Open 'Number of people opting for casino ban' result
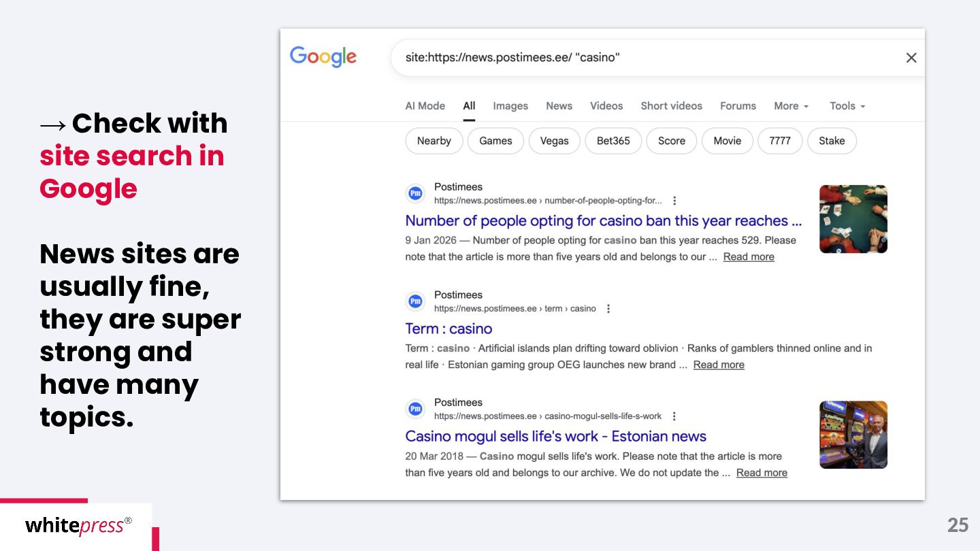 tap(604, 220)
